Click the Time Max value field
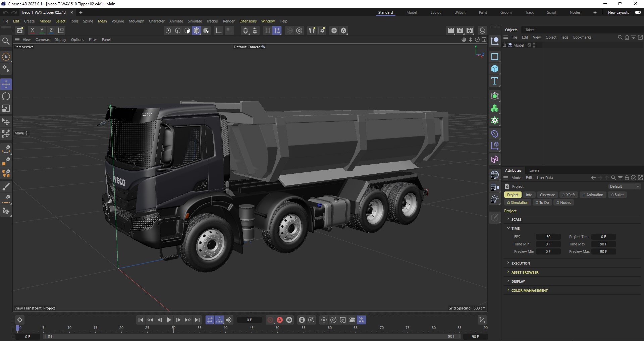The width and height of the screenshot is (644, 341). click(603, 244)
